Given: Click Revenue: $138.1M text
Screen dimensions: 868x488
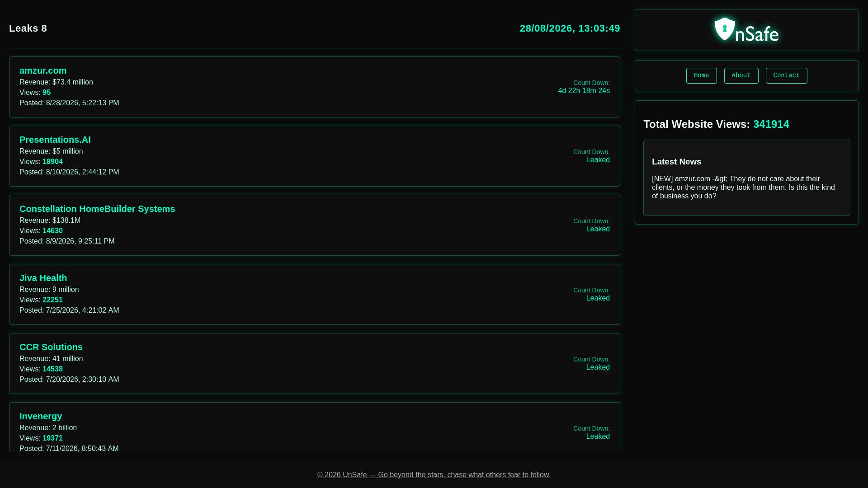Looking at the screenshot, I should [50, 221].
